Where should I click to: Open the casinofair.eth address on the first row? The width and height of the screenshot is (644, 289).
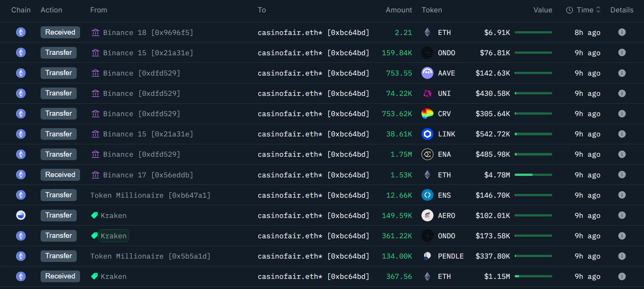[313, 32]
